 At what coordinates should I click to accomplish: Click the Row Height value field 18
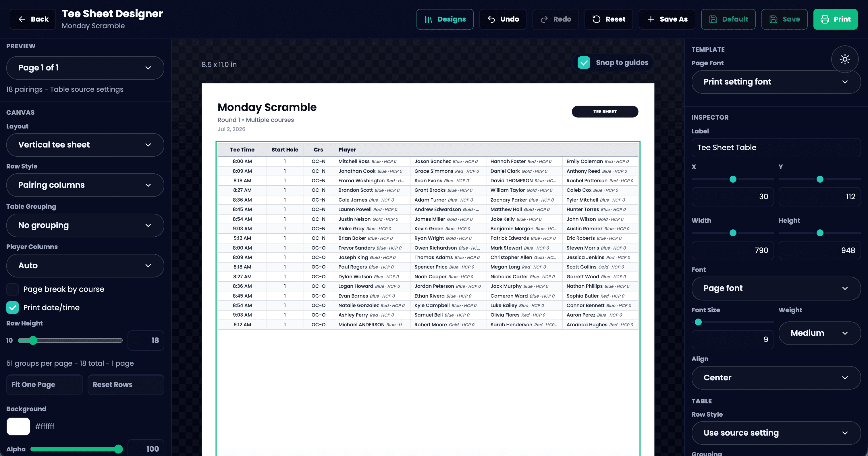point(146,341)
